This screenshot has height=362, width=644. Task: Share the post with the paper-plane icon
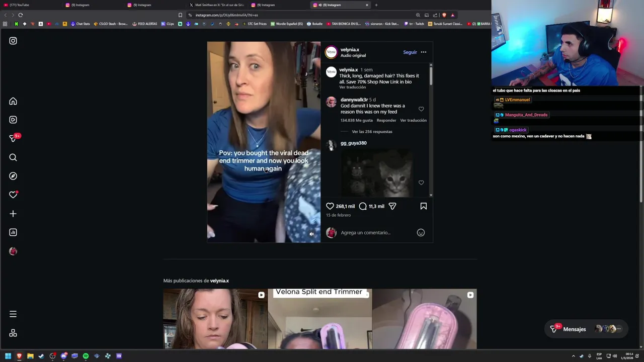392,206
